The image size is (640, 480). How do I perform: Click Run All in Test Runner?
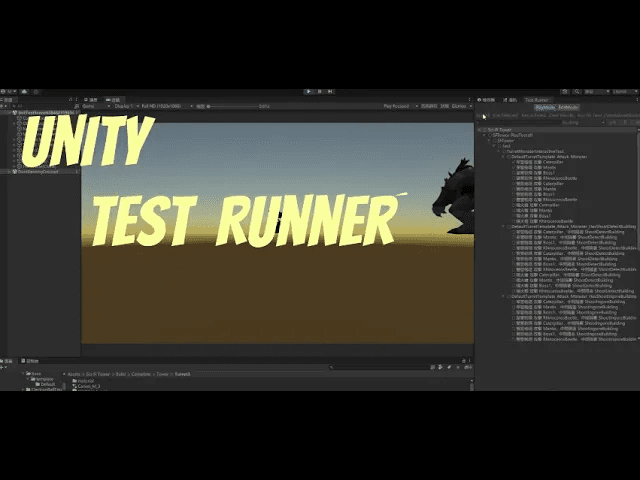click(482, 116)
